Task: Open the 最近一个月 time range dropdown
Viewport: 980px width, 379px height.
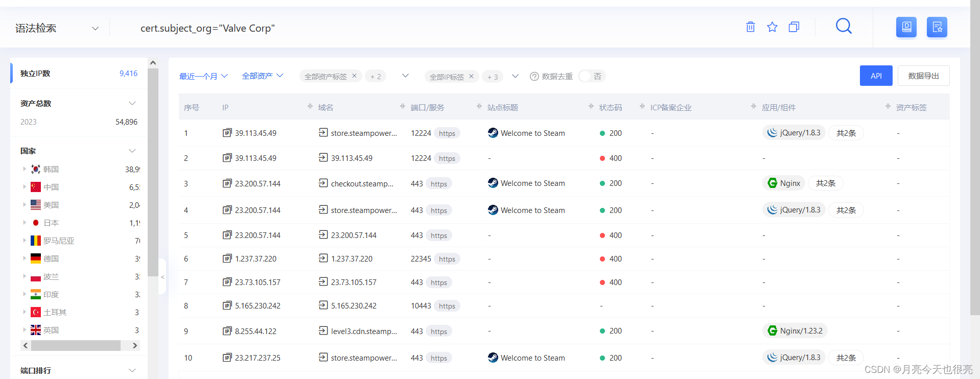Action: [x=203, y=76]
